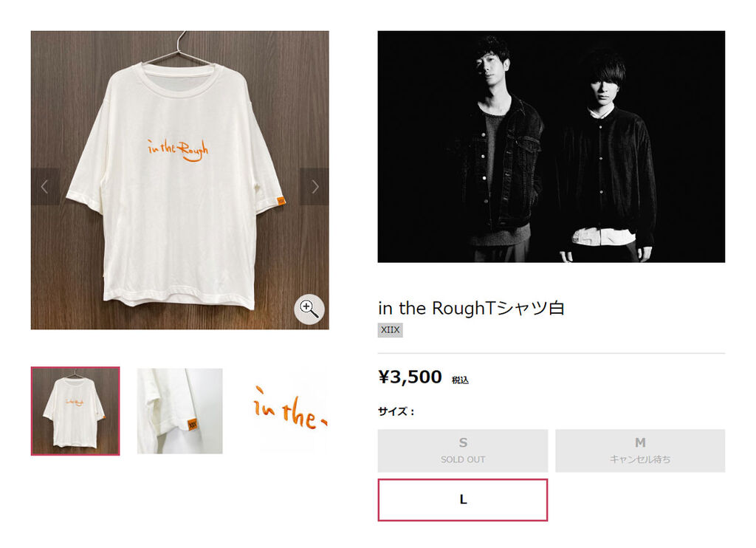Advance to the next product image arrow
Image resolution: width=756 pixels, height=548 pixels.
(x=315, y=187)
